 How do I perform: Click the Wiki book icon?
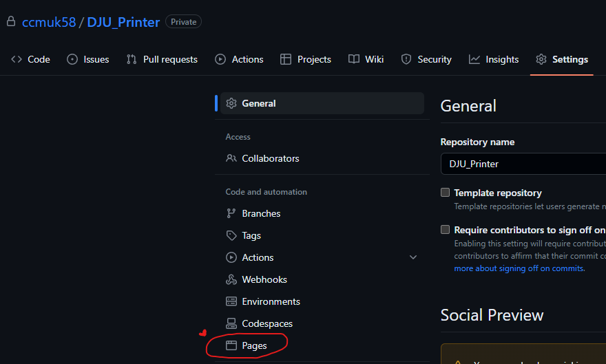[x=354, y=59]
